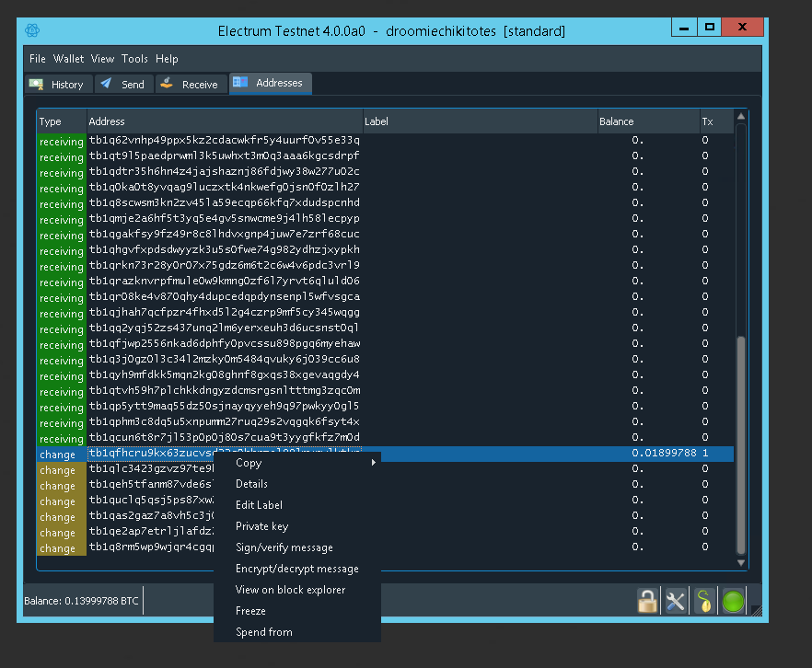This screenshot has height=668, width=812.
Task: Select address starting with tb1qtvh59h7plchkk
Action: (x=225, y=391)
